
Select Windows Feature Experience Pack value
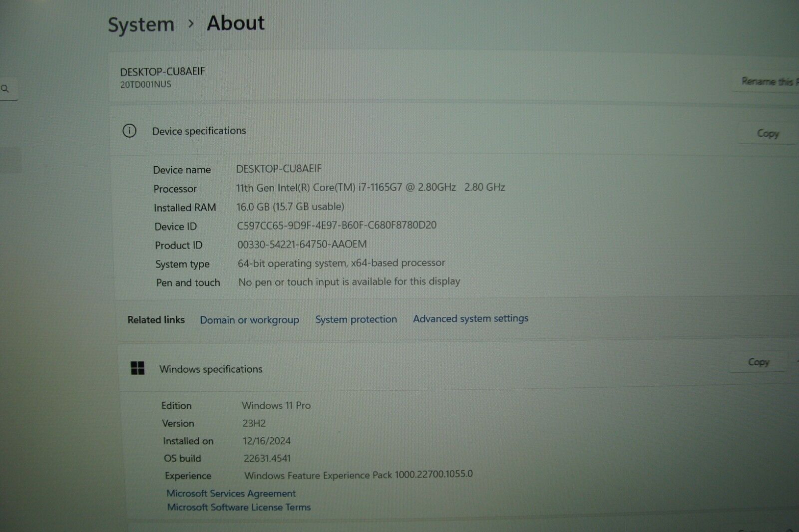[x=359, y=475]
